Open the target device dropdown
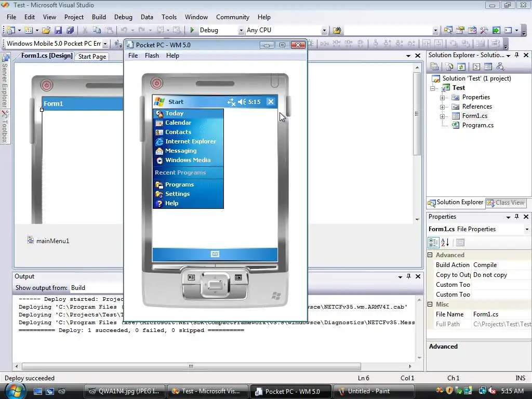The image size is (532, 399). tap(105, 44)
